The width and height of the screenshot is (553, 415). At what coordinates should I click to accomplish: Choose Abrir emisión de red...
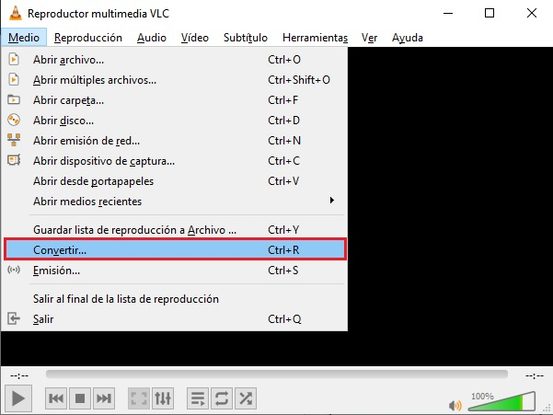pyautogui.click(x=174, y=141)
